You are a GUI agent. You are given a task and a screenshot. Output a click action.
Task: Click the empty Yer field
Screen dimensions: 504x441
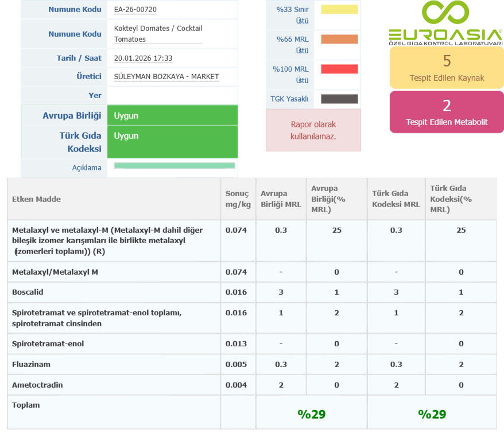[172, 95]
